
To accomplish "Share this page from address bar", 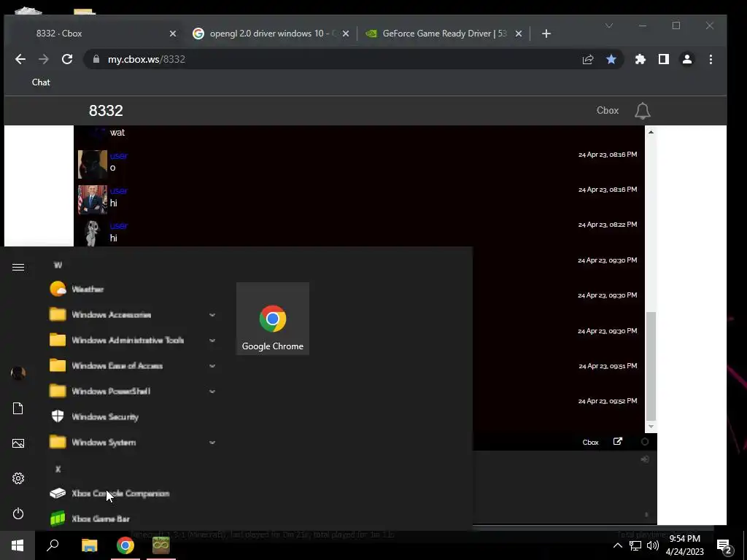I will click(x=588, y=59).
